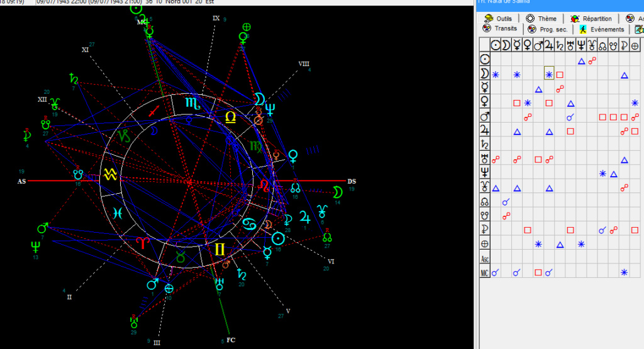The width and height of the screenshot is (644, 349).
Task: Select the MC row header
Action: pos(485,272)
